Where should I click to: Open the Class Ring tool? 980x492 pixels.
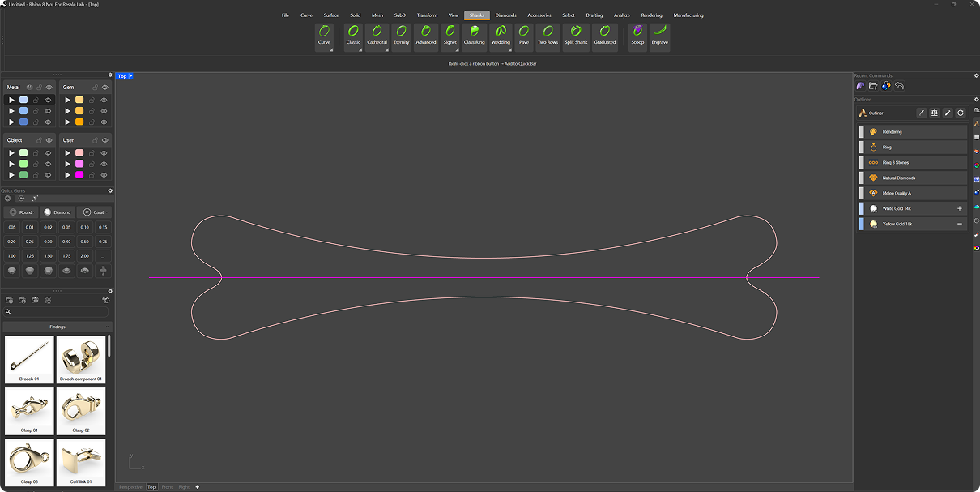click(475, 37)
